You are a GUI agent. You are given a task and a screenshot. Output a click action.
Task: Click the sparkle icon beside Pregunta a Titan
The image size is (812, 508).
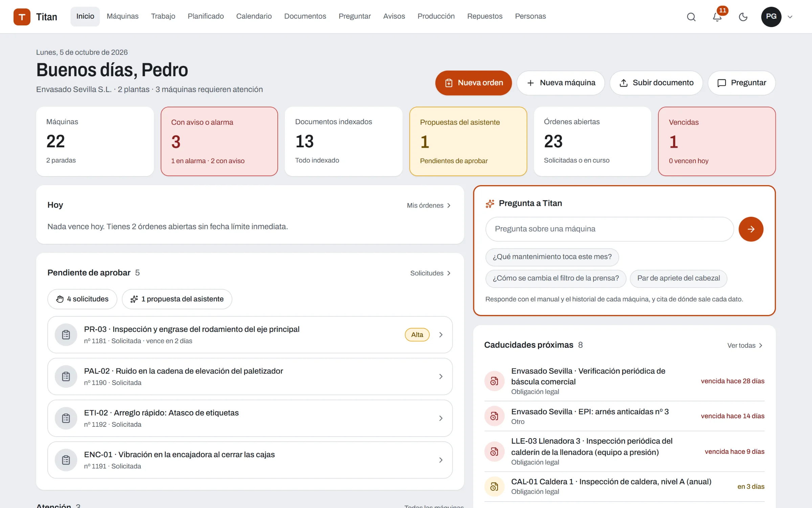click(490, 203)
